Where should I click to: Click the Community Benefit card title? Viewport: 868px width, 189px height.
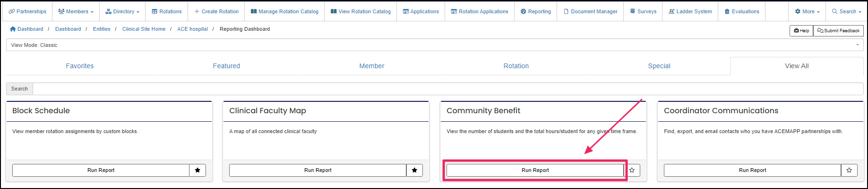[483, 110]
